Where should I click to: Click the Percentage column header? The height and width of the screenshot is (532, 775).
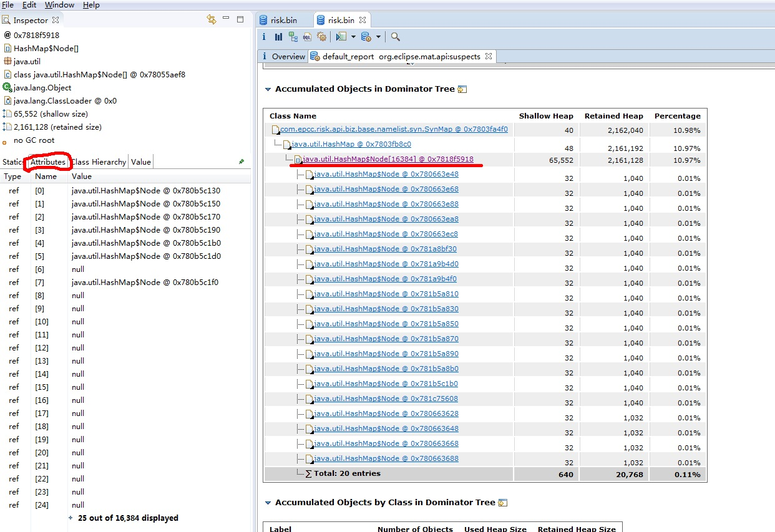678,116
